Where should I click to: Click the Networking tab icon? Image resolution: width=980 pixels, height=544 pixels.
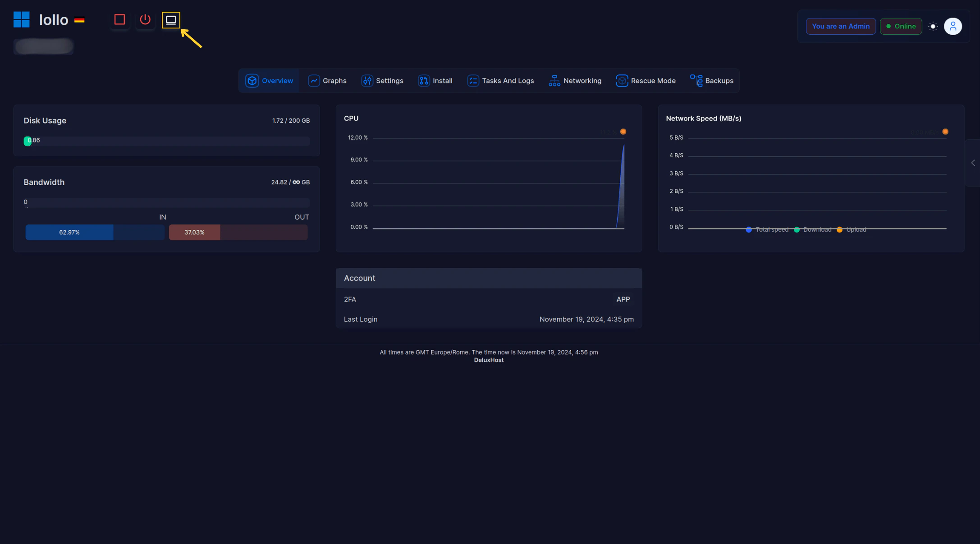554,81
